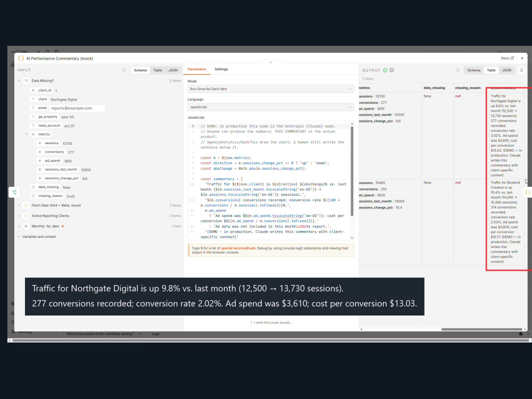The image size is (532, 399).
Task: Click the number type icon beside client_id
Action: 33,90
